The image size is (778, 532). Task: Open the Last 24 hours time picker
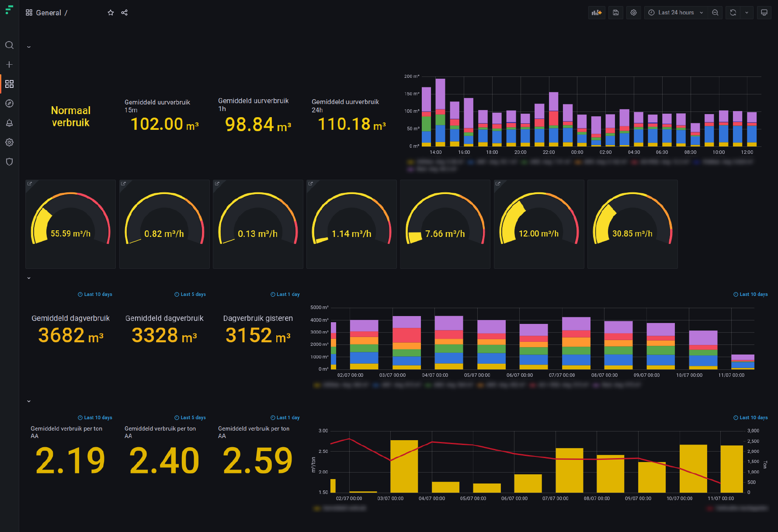[676, 13]
